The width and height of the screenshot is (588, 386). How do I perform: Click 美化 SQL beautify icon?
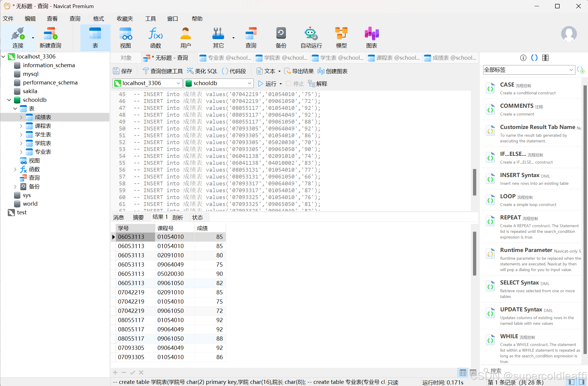tap(190, 71)
